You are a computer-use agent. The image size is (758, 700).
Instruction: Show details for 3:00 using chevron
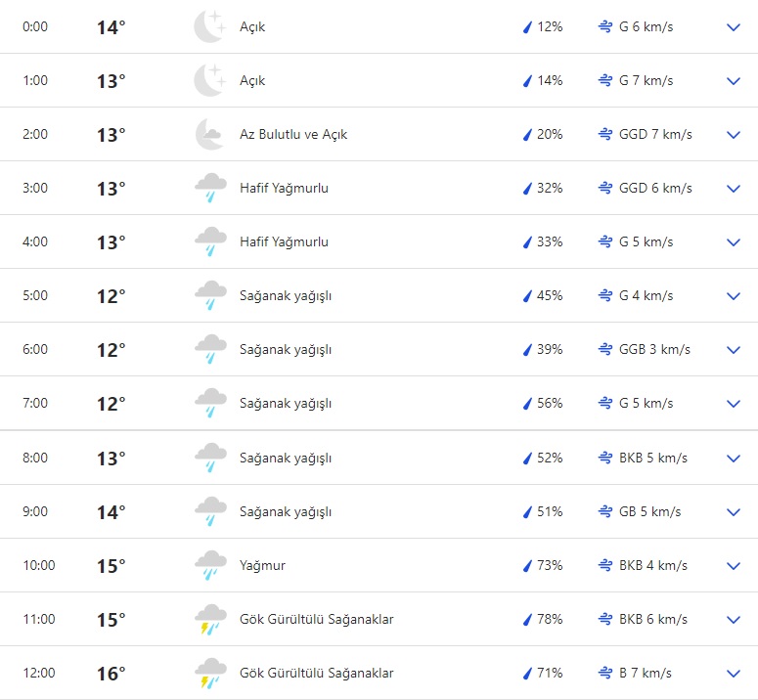[x=734, y=188]
